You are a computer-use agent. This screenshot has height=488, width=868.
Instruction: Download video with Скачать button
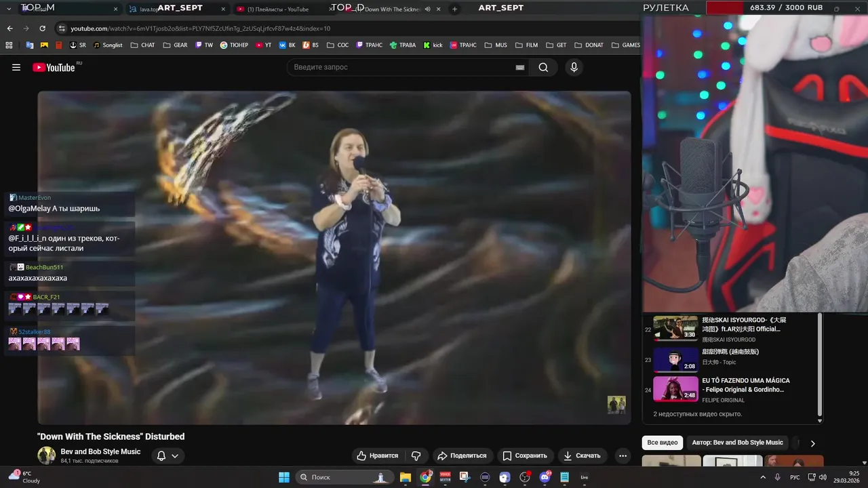point(582,455)
